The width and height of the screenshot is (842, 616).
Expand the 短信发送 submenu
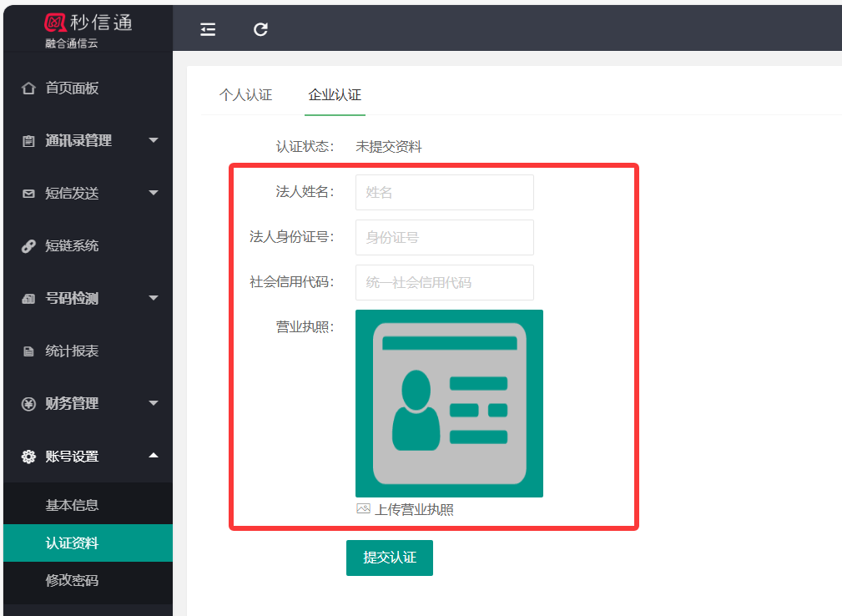click(x=154, y=194)
